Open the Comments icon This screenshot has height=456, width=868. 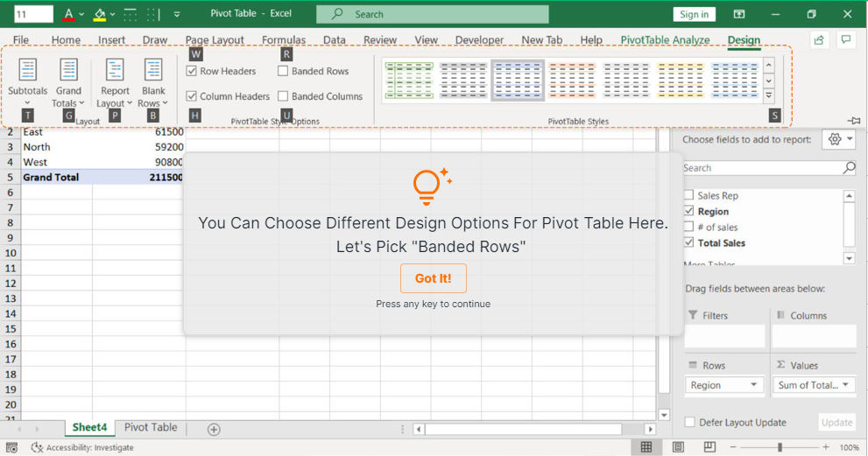(x=846, y=39)
